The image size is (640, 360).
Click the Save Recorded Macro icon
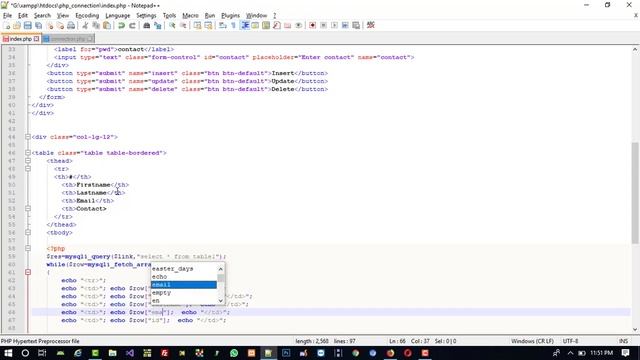tap(356, 25)
